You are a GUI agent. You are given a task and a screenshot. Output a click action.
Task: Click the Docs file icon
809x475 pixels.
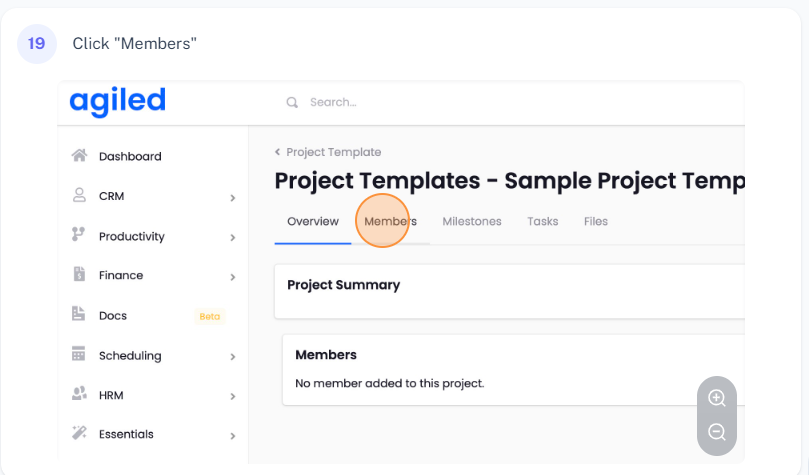point(79,315)
